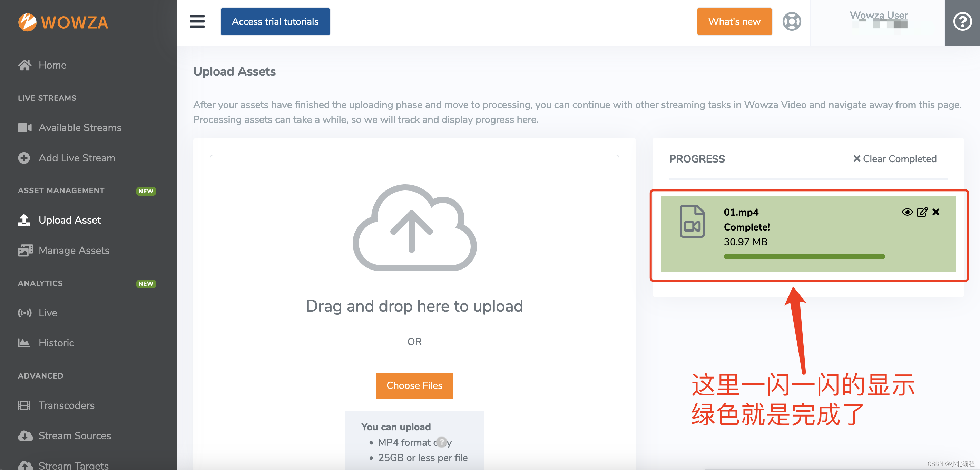
Task: Click the 01.mp4 video file icon
Action: pyautogui.click(x=692, y=221)
